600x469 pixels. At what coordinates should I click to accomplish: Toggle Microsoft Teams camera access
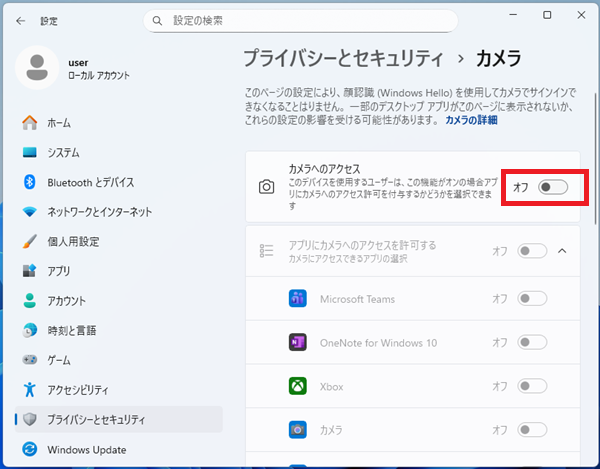click(532, 298)
